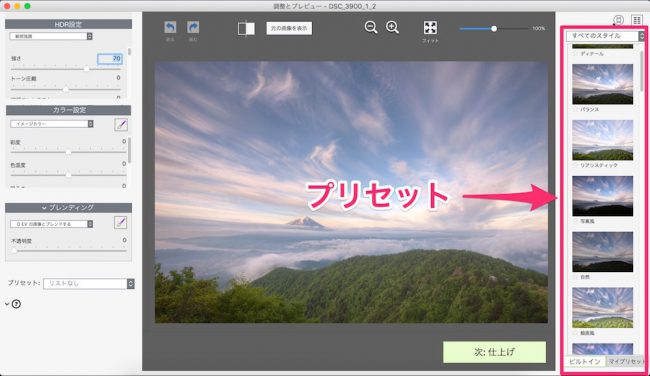Click the カラー設定 section header
The height and width of the screenshot is (376, 650).
68,110
